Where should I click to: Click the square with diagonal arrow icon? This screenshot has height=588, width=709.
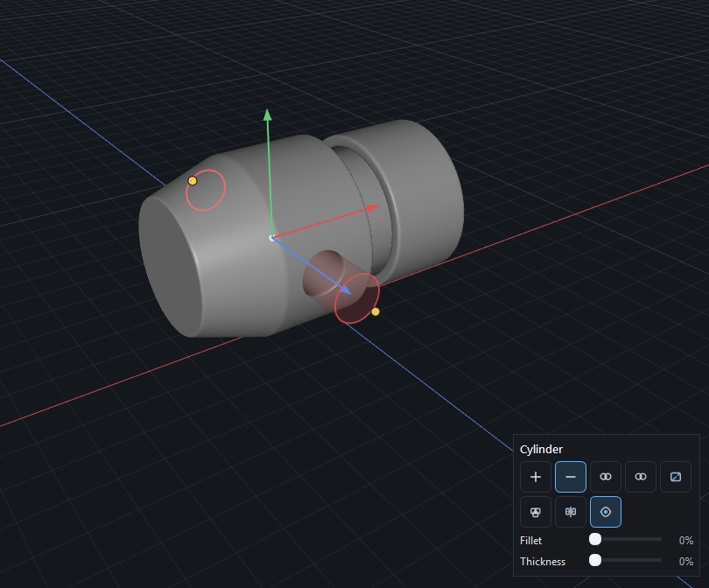pyautogui.click(x=676, y=477)
